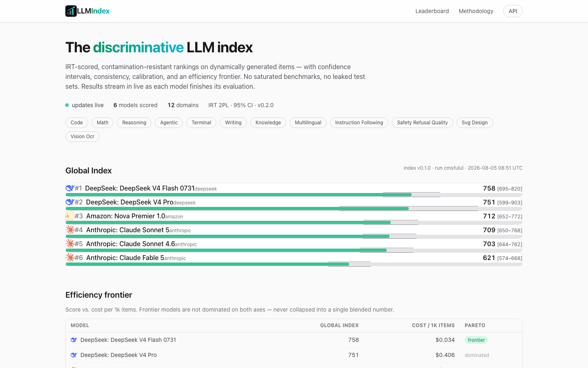This screenshot has height=368, width=588.
Task: Click the PARETO column header
Action: tap(475, 325)
